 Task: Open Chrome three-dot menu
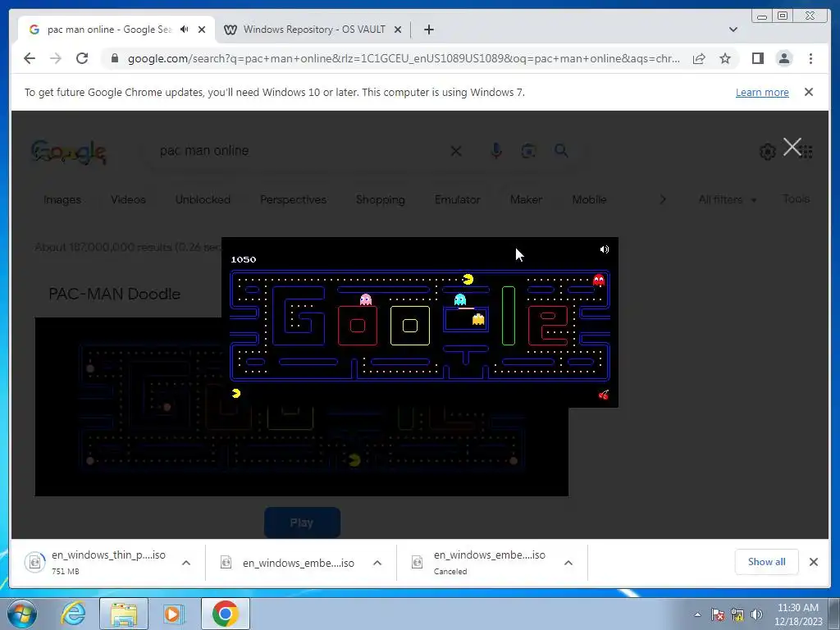pos(810,58)
